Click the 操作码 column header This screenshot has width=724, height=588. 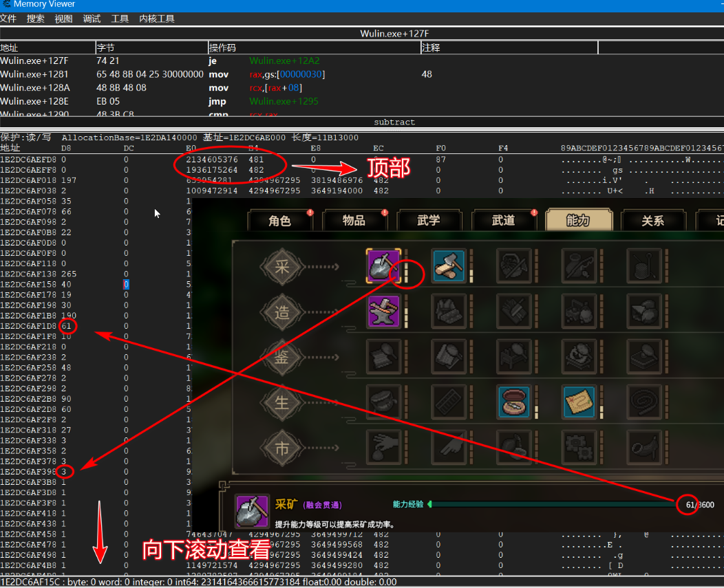[x=222, y=47]
